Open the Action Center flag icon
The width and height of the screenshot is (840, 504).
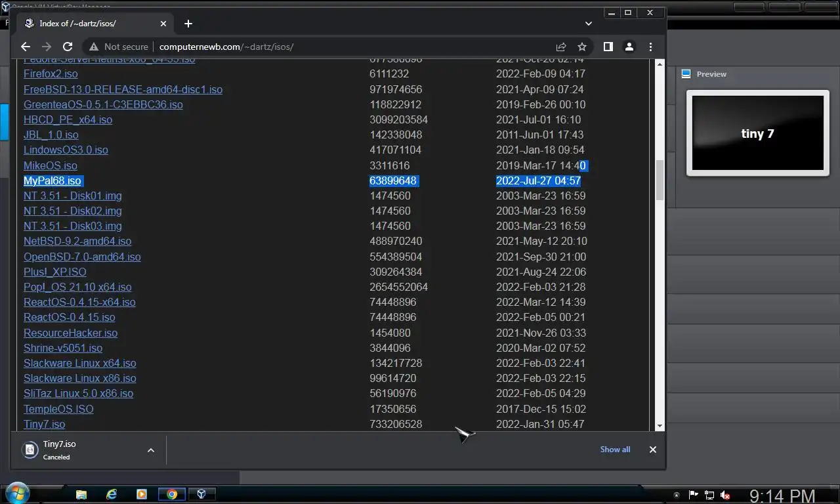693,495
